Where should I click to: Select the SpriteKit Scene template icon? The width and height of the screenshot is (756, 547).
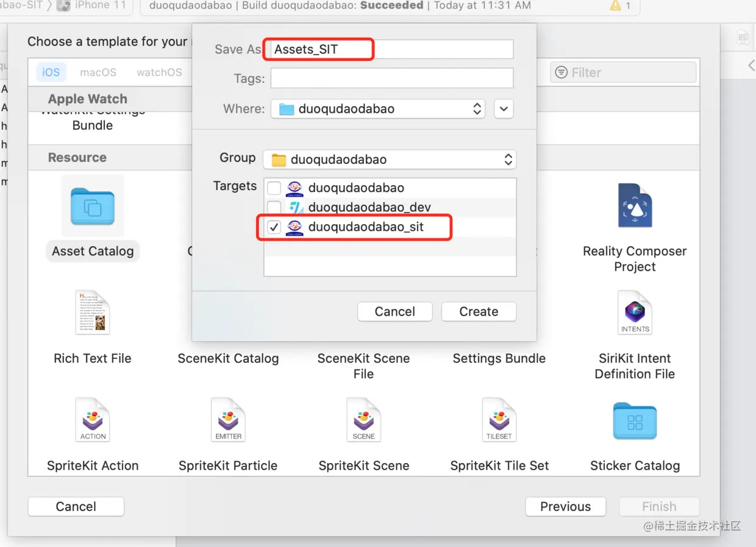click(x=363, y=420)
